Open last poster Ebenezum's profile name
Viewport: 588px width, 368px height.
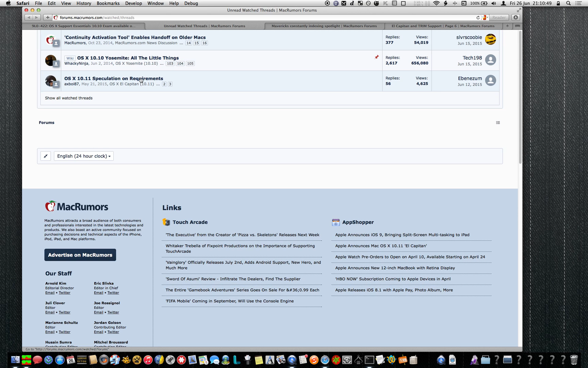pyautogui.click(x=470, y=78)
